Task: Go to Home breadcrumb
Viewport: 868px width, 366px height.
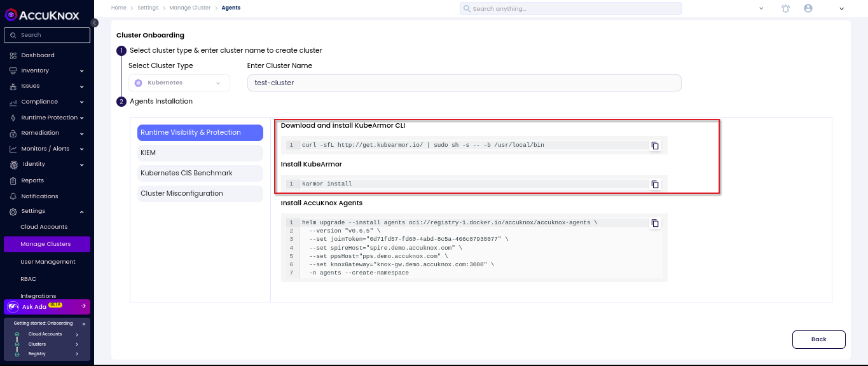Action: point(118,8)
